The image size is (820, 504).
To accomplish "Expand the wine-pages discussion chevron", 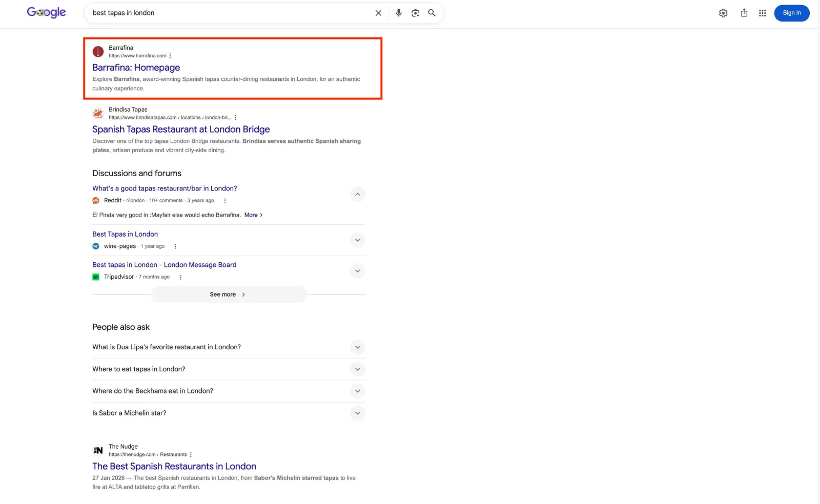I will pos(357,240).
